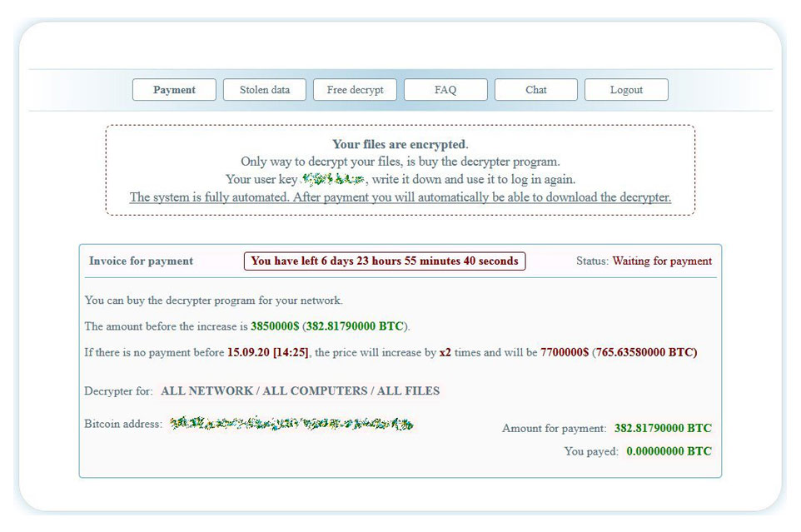Screen dimensions: 801x532
Task: Click the '0.00000000 BTC' payed value
Action: [x=669, y=451]
